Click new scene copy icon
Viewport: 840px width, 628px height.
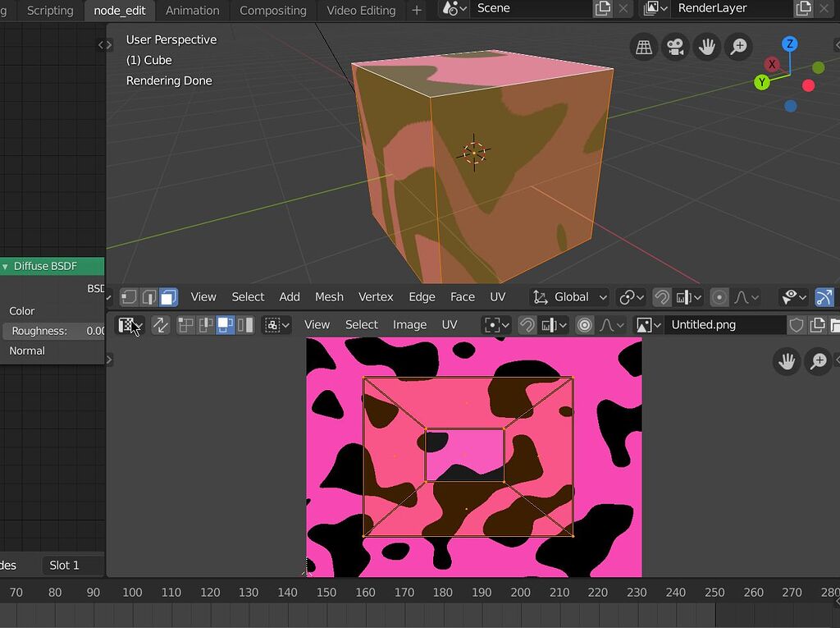[603, 8]
